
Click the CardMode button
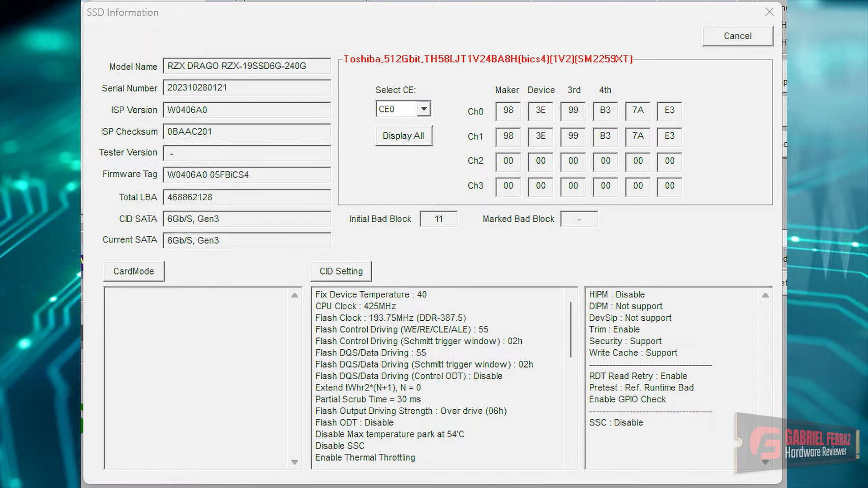pyautogui.click(x=134, y=271)
